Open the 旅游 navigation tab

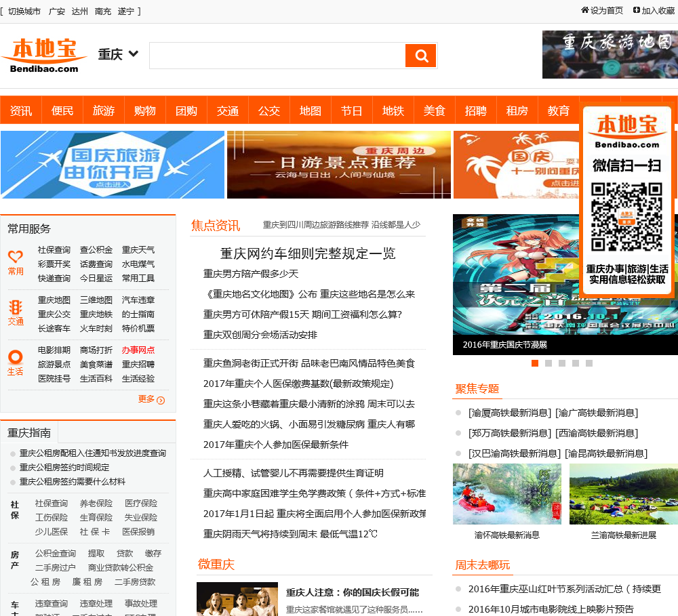pyautogui.click(x=104, y=110)
